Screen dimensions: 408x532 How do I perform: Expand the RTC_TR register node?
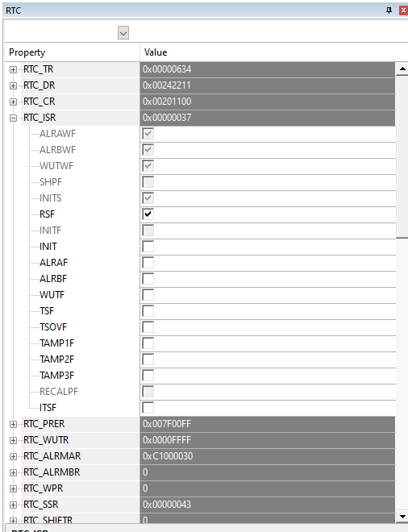point(13,69)
